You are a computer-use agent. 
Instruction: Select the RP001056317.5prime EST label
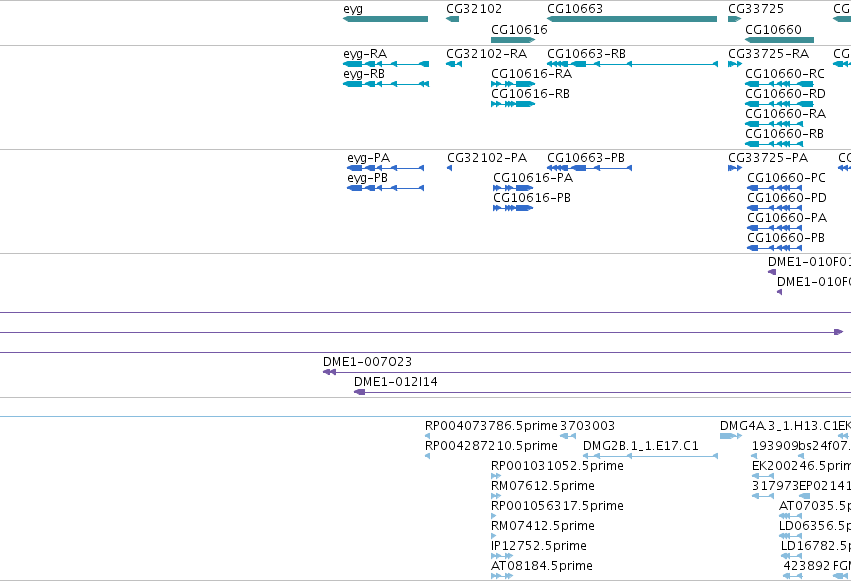tap(557, 506)
